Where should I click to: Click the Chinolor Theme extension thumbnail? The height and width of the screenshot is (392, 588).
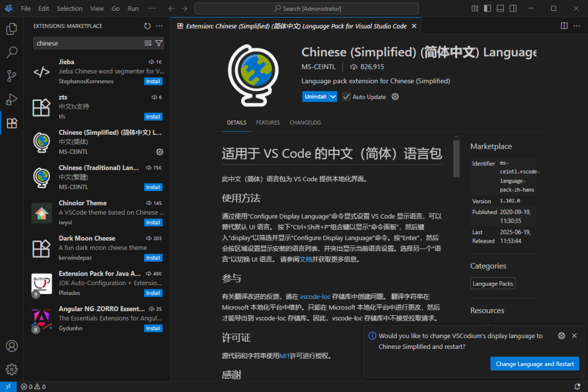click(41, 213)
